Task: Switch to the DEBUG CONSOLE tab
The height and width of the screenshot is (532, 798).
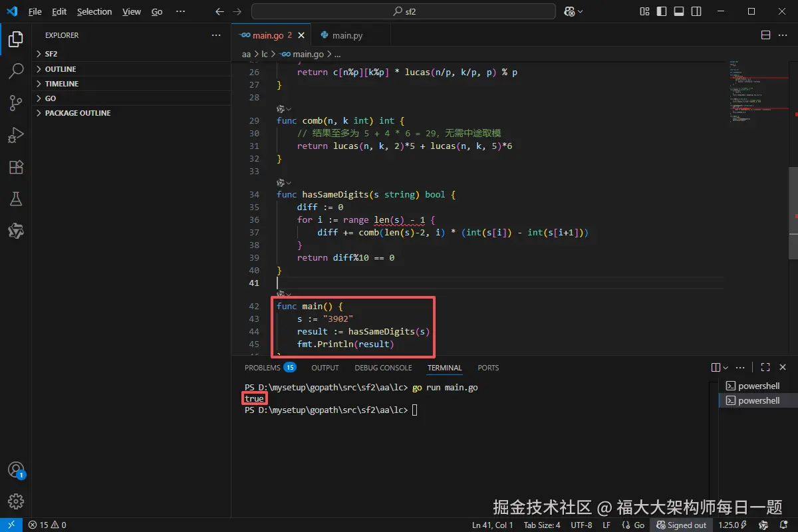Action: point(383,368)
